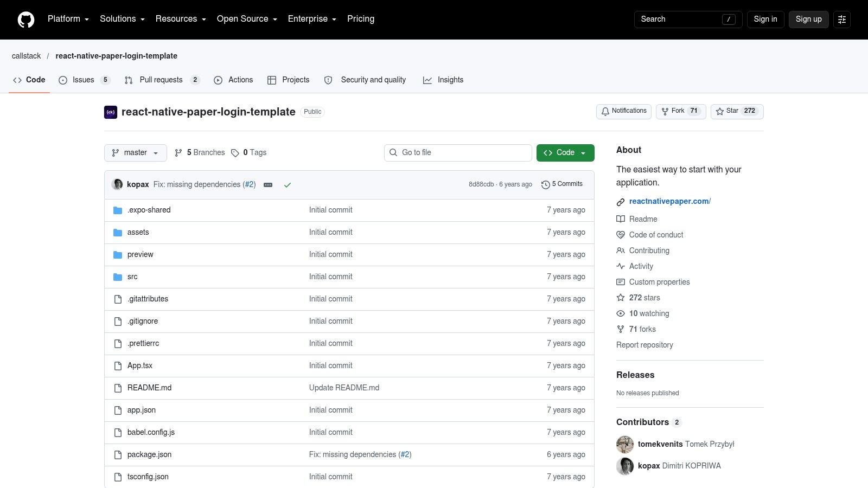Open the master branch dropdown

click(136, 153)
